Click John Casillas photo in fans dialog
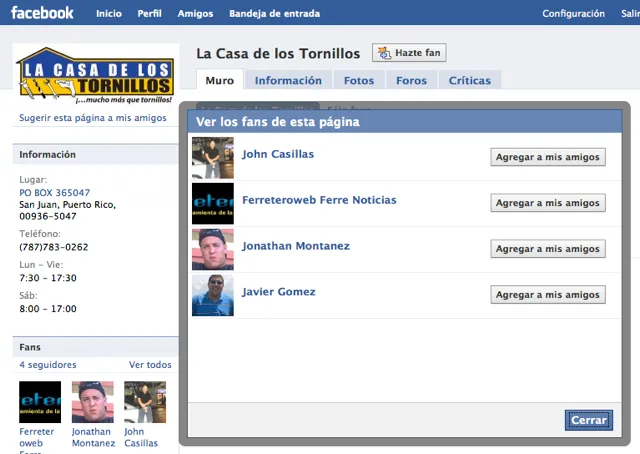This screenshot has height=454, width=640. click(x=213, y=158)
